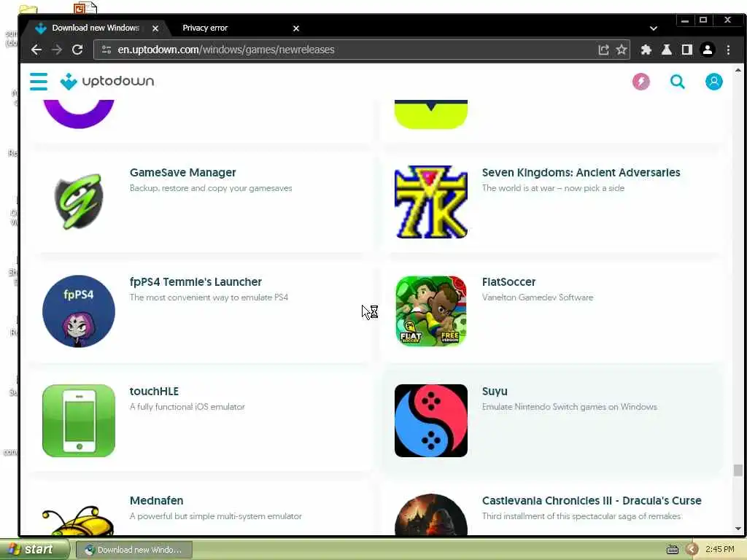Share this page icon in address bar
Image resolution: width=747 pixels, height=560 pixels.
coord(603,50)
